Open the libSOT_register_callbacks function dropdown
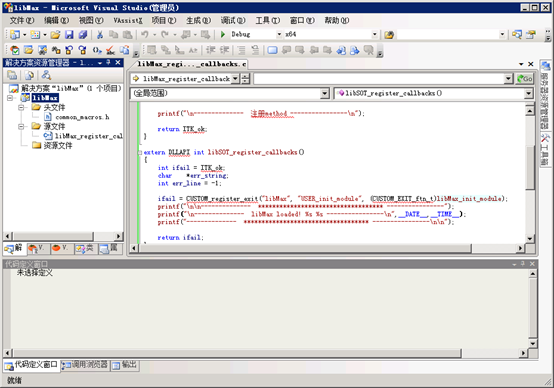This screenshot has width=554, height=388. tap(528, 93)
